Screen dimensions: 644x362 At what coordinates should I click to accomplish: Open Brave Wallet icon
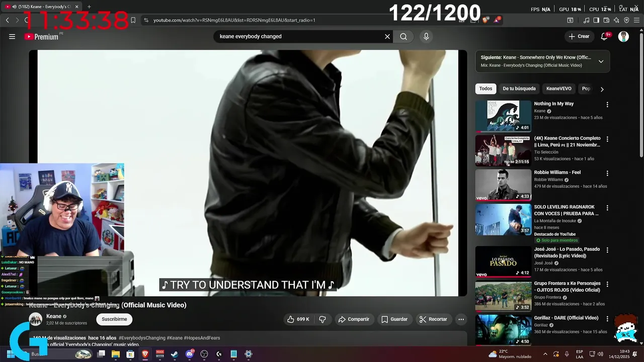click(606, 20)
